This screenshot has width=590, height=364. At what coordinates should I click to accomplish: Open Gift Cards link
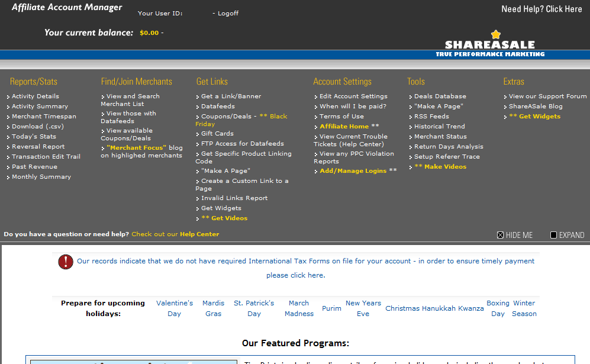tap(217, 134)
